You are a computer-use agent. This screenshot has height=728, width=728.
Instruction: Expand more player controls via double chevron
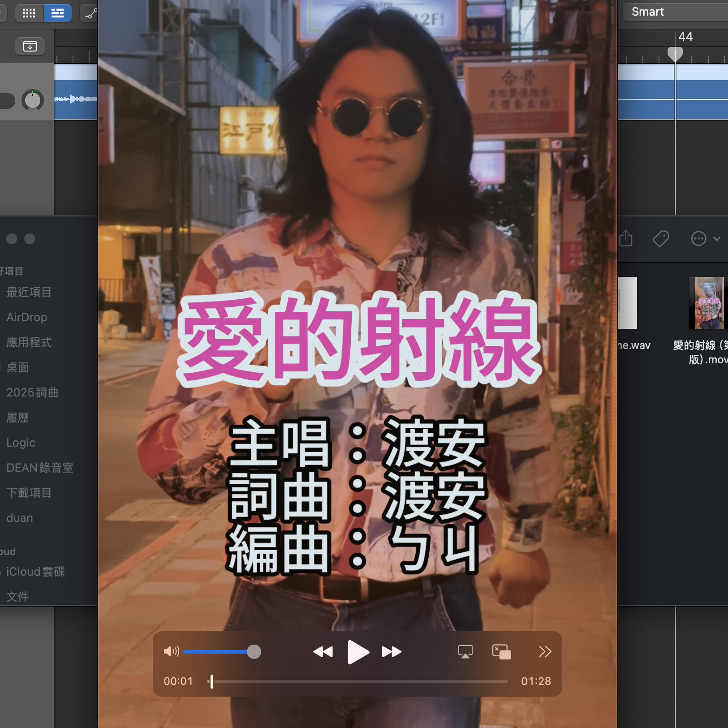(x=544, y=652)
